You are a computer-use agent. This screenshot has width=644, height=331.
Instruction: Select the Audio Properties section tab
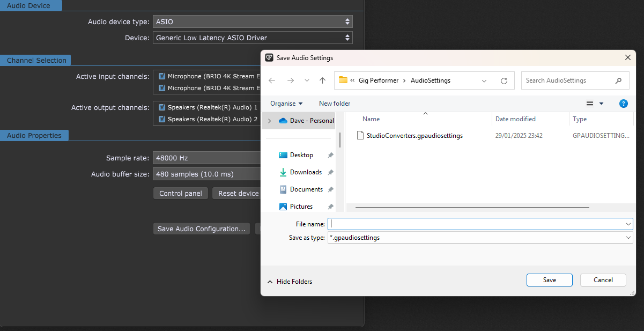(x=34, y=136)
